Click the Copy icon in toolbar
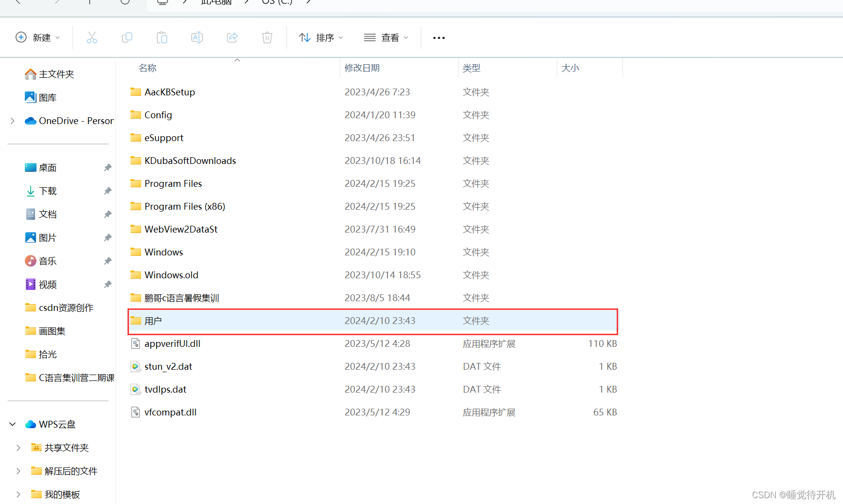The height and width of the screenshot is (504, 843). tap(127, 37)
